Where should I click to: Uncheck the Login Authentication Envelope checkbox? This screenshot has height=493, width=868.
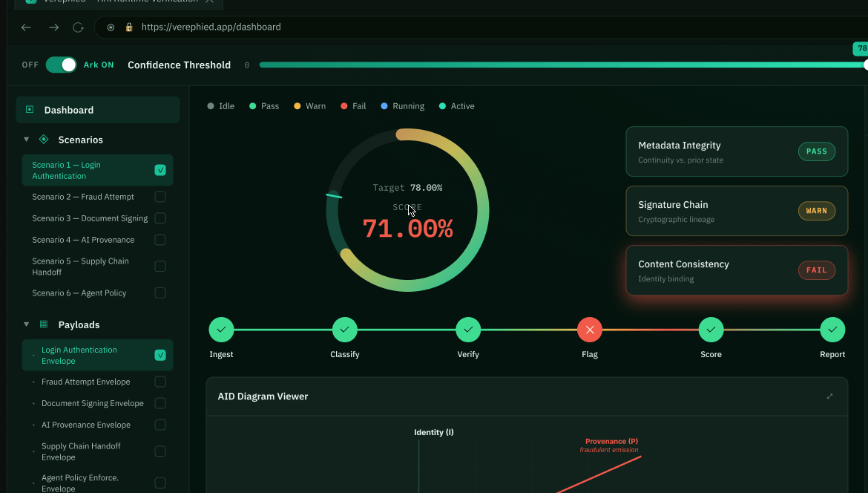click(160, 355)
